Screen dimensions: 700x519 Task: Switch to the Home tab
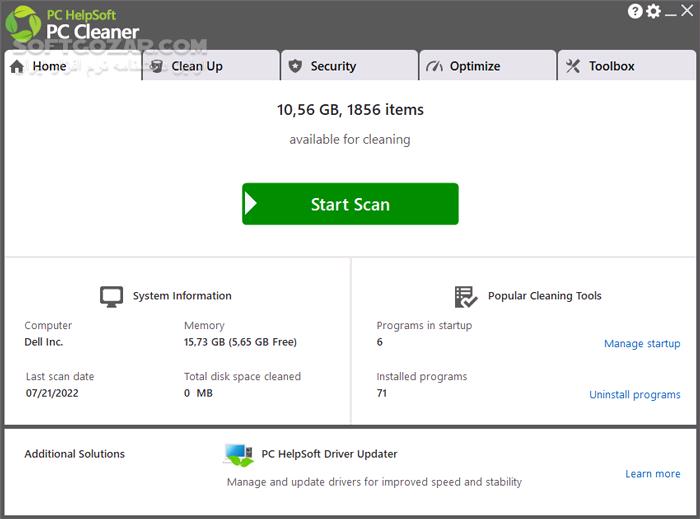tap(73, 66)
